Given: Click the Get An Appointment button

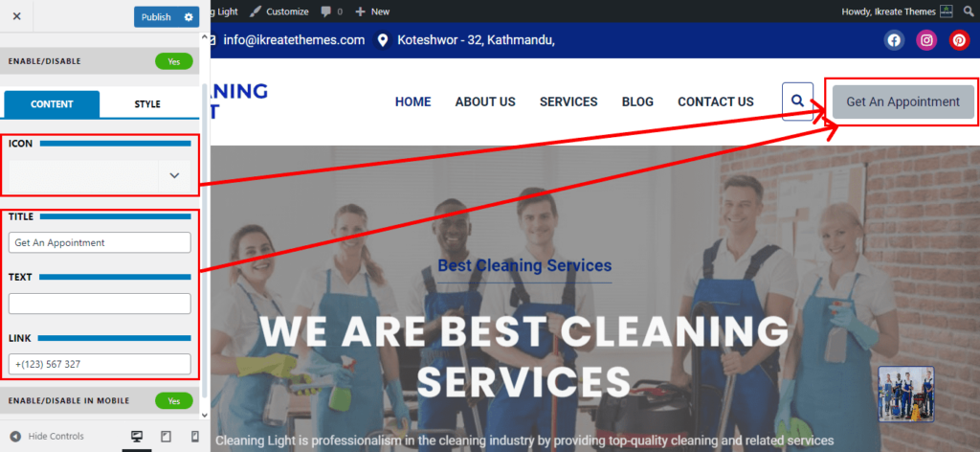Looking at the screenshot, I should coord(902,102).
